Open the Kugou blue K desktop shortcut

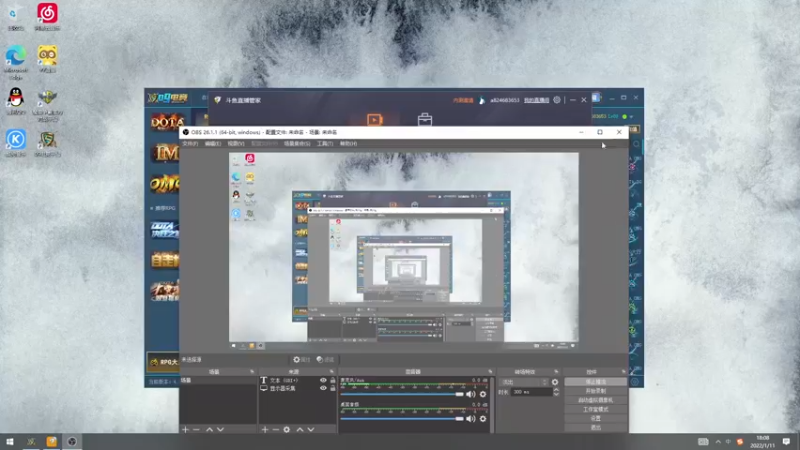(x=15, y=143)
